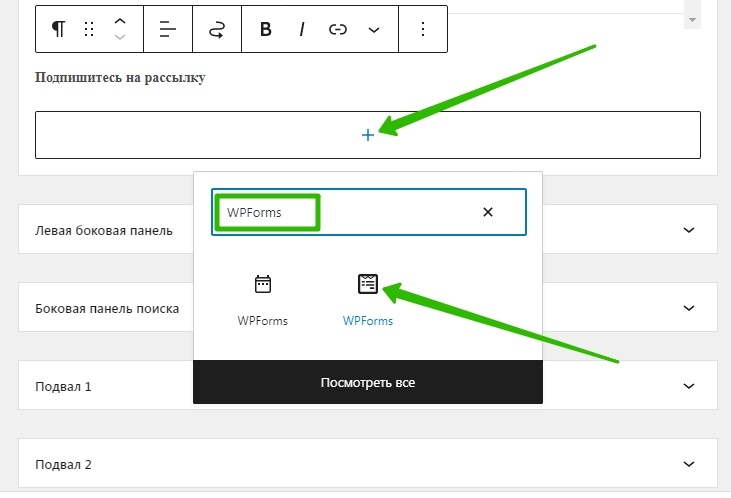Screen dimensions: 731x498
Task: Expand the Боковая панель поиска section
Action: coord(689,308)
